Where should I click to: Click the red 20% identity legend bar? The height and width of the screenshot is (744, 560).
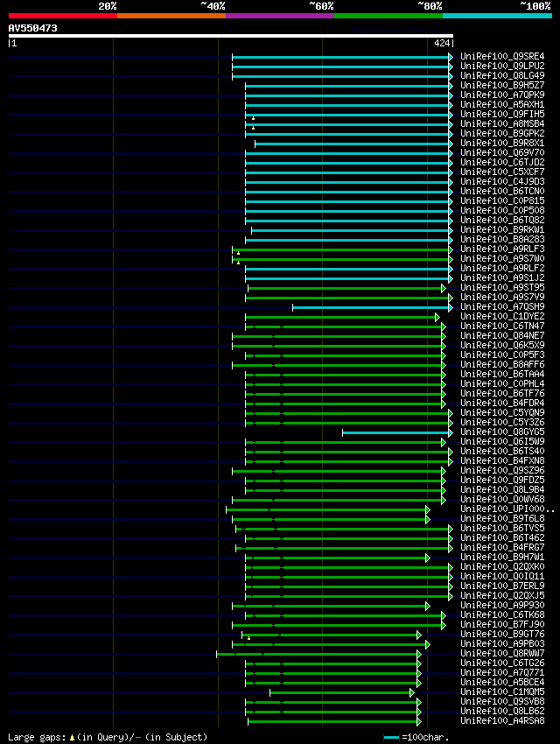[63, 16]
